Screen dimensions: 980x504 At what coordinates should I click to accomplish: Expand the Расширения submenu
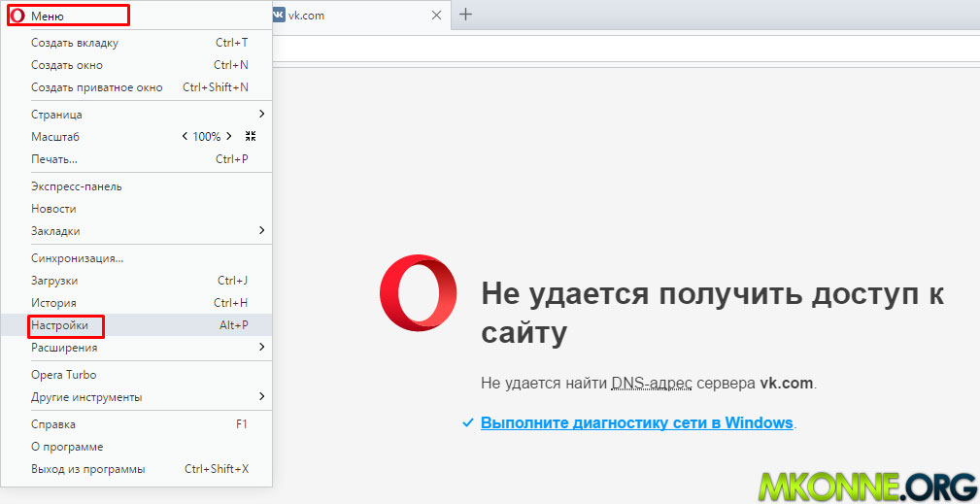(x=136, y=348)
